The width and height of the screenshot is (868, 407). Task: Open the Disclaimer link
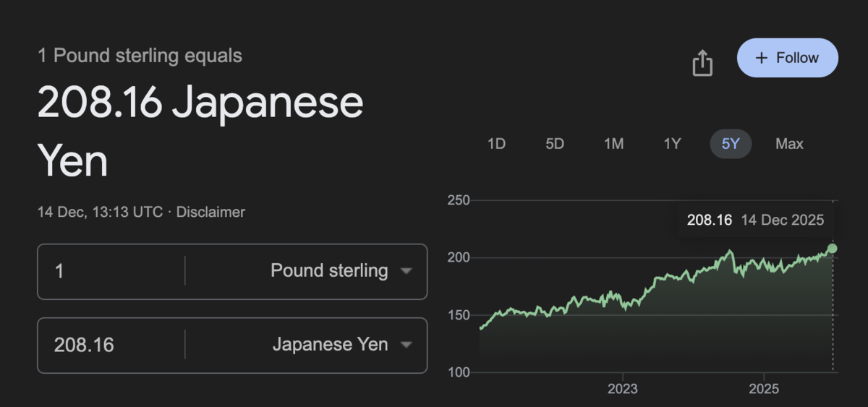[210, 213]
